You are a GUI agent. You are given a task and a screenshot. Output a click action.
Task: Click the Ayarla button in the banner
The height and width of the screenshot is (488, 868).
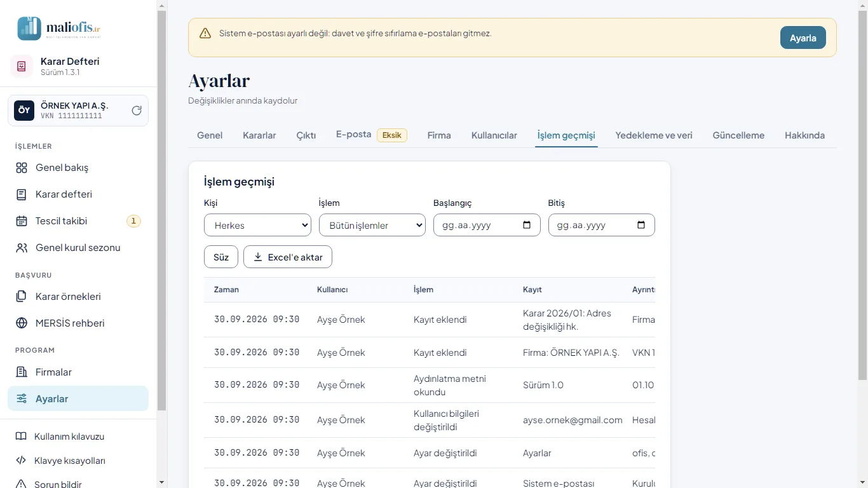[803, 37]
